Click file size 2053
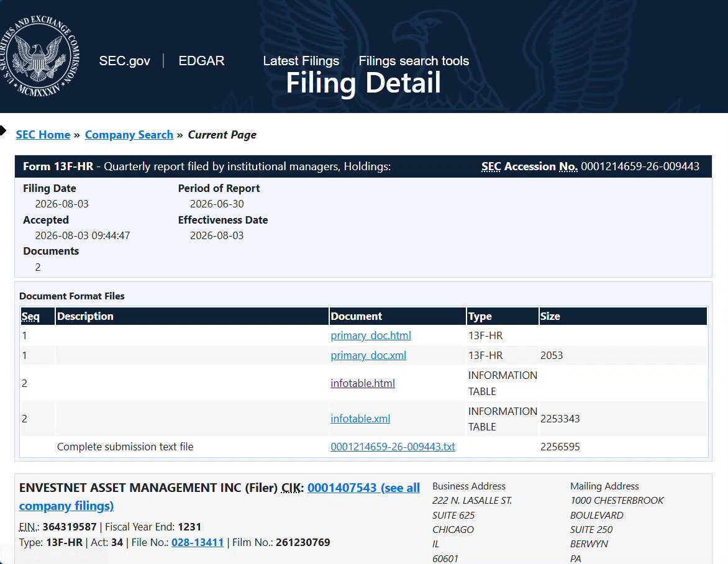The height and width of the screenshot is (564, 728). 552,355
